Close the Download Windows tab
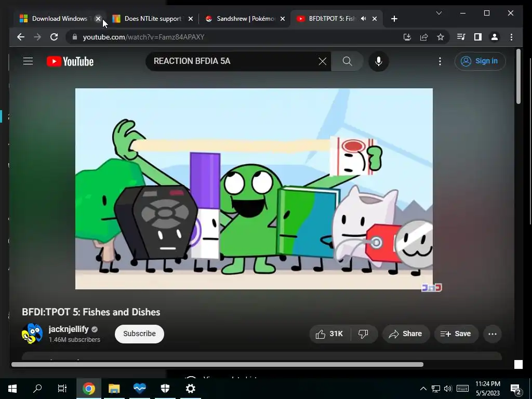The image size is (532, 399). click(98, 19)
